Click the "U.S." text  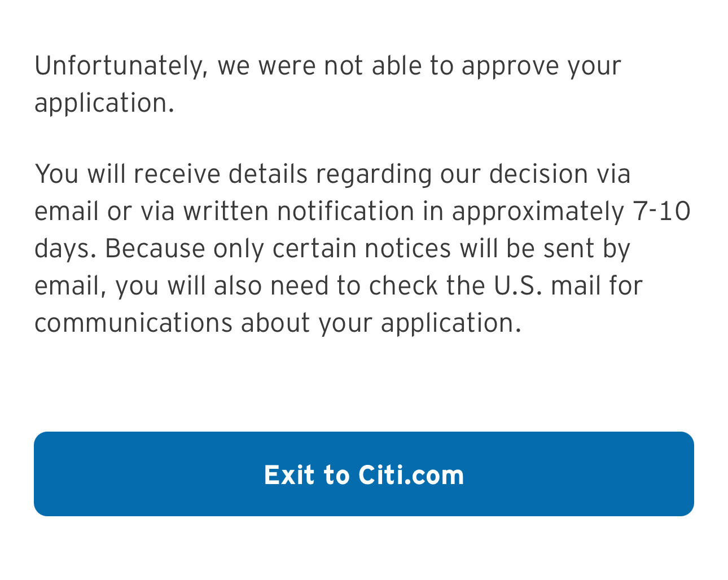tap(518, 285)
